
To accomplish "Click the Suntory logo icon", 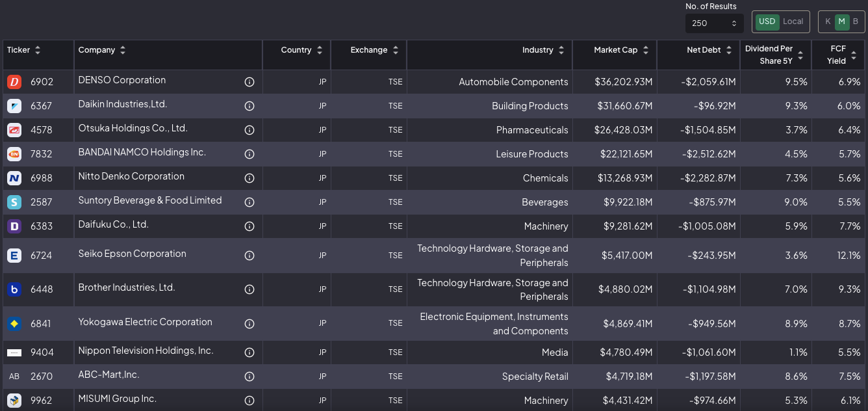I will click(14, 202).
